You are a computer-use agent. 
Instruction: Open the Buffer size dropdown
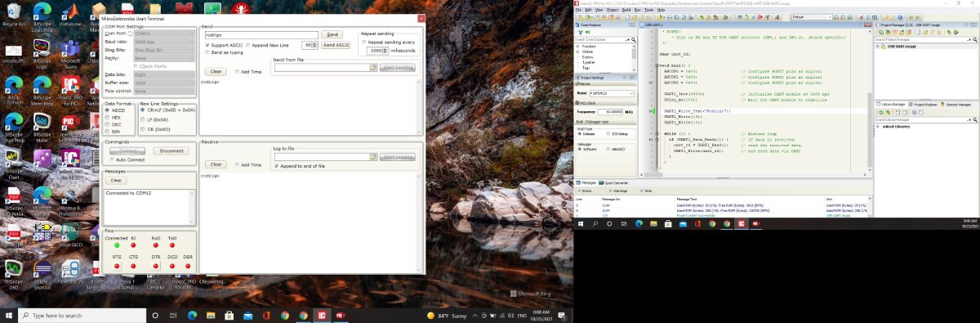click(164, 83)
